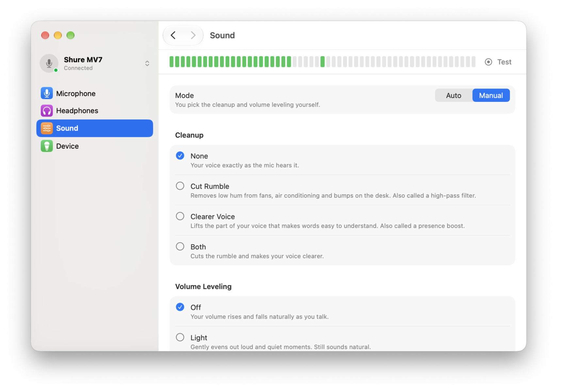
Task: Select Light volume leveling
Action: point(180,337)
